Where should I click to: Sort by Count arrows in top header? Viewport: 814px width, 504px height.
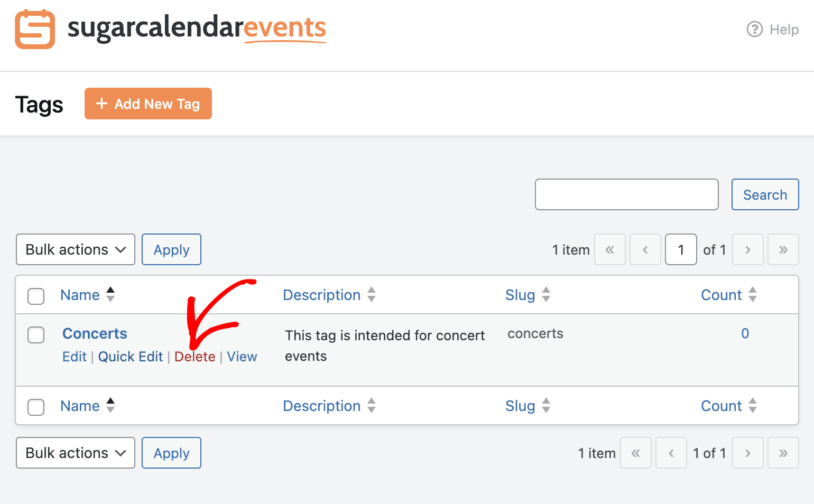coord(753,294)
